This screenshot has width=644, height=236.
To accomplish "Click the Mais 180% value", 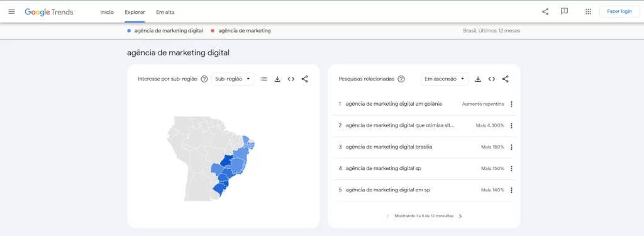I will click(x=493, y=147).
